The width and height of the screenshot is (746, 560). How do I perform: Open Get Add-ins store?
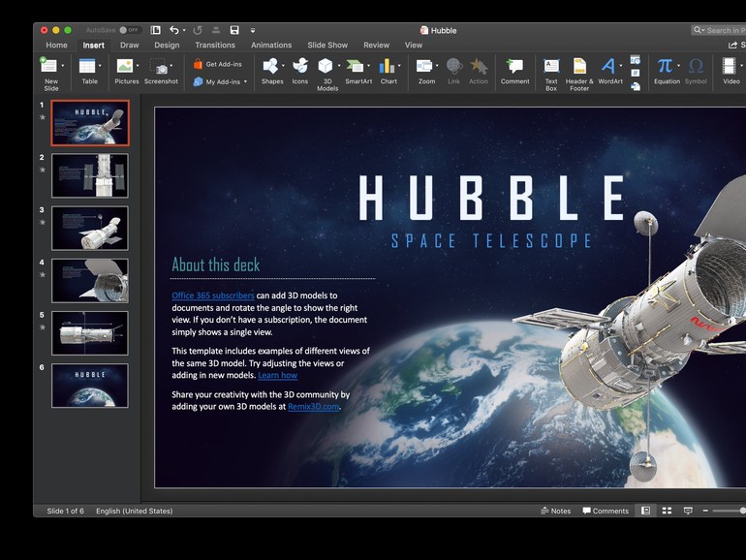(x=218, y=64)
